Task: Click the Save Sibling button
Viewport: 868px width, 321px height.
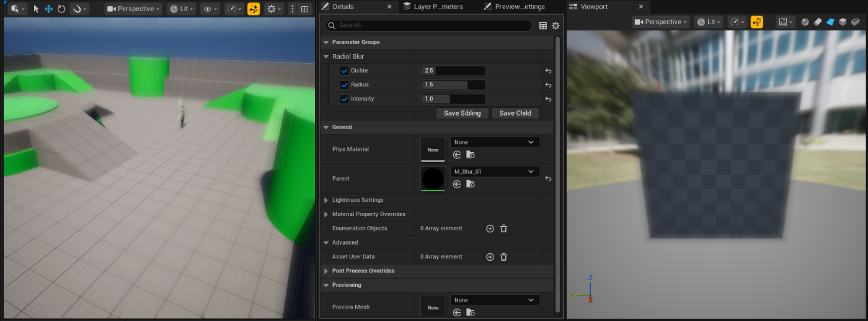Action: [462, 113]
